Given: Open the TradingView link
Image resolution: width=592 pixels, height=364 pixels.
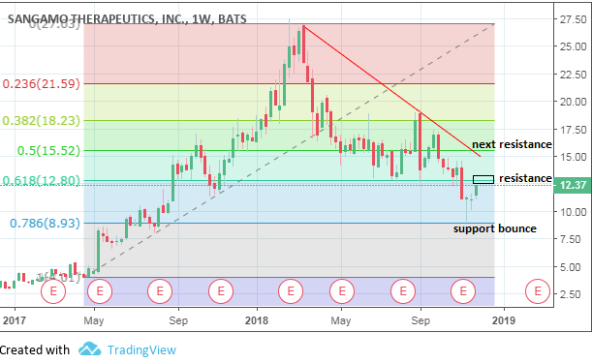Looking at the screenshot, I should [x=141, y=350].
